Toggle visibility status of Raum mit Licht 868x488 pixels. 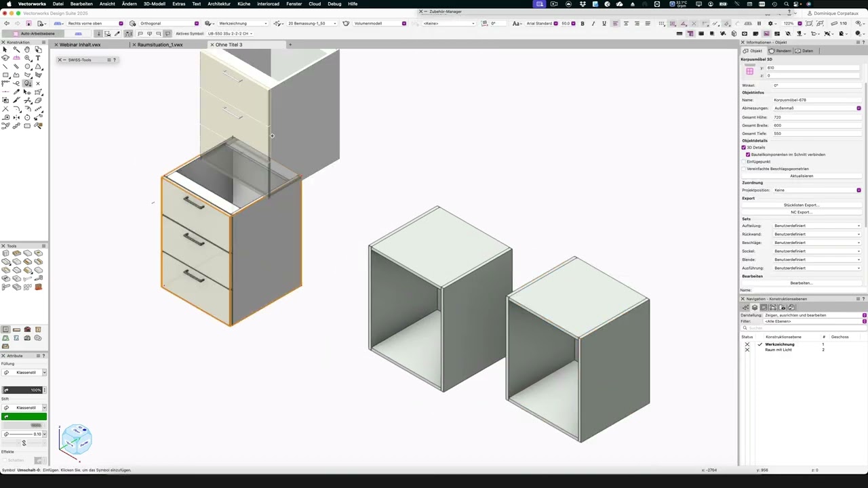747,350
